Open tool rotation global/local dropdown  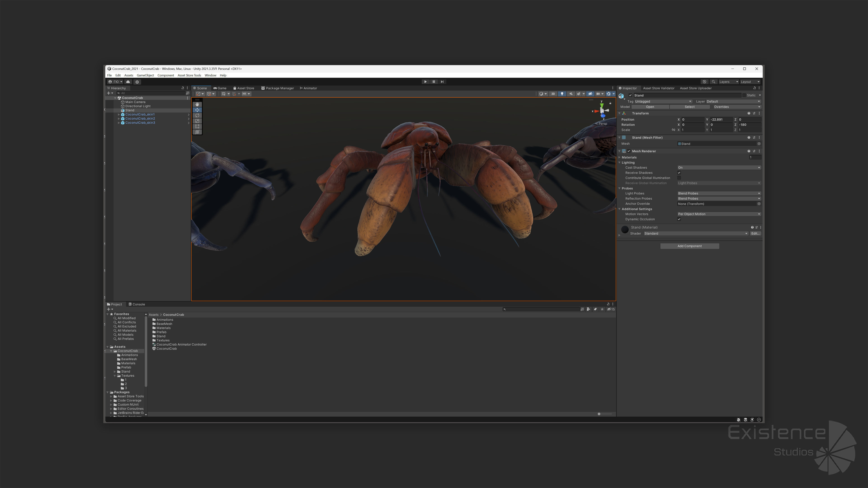pyautogui.click(x=211, y=94)
